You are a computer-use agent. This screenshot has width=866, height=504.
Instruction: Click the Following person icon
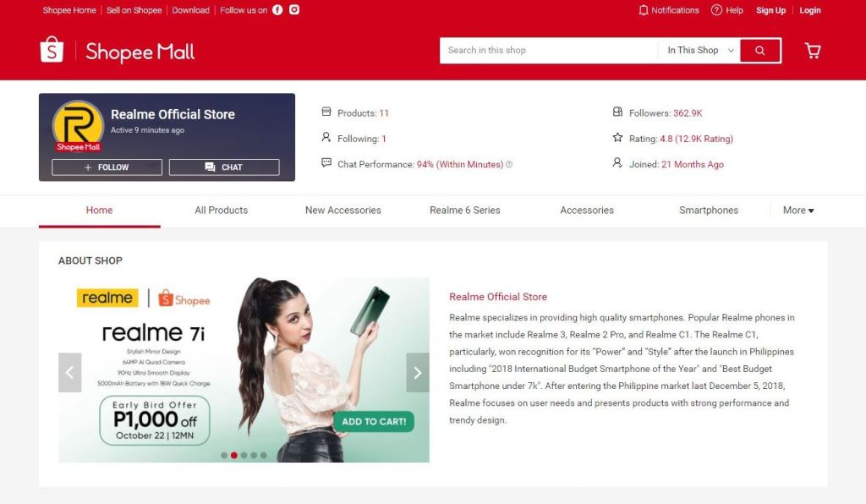click(x=326, y=138)
